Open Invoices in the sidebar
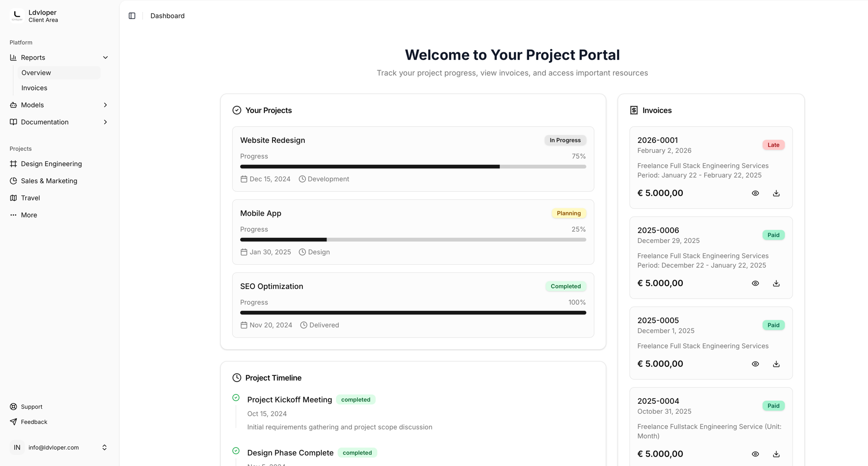Screen dimensions: 868x466 (34, 88)
